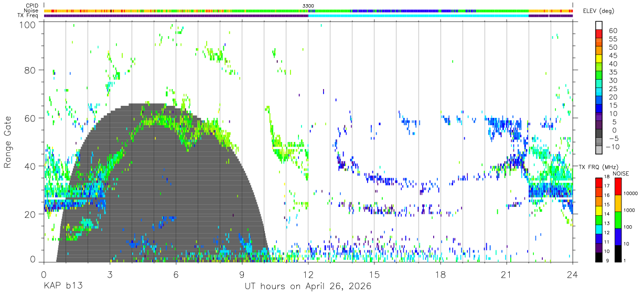Select the CPID value 3300
This screenshot has width=644, height=297.
(x=308, y=6)
